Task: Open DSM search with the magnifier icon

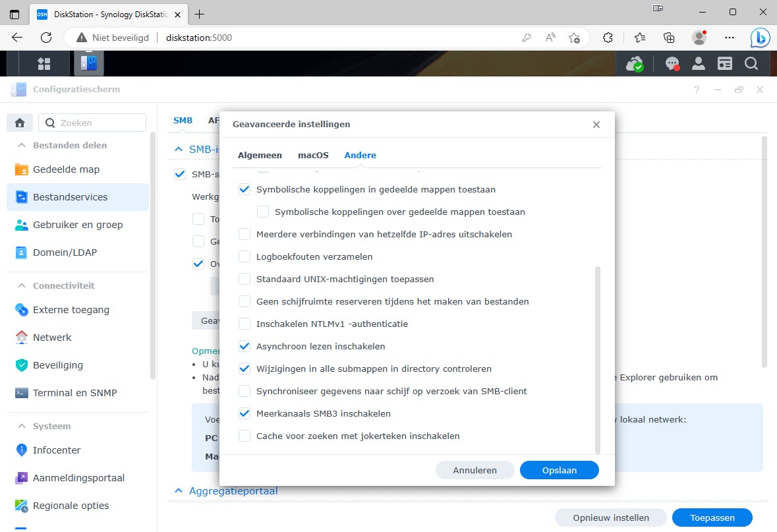Action: tap(751, 63)
